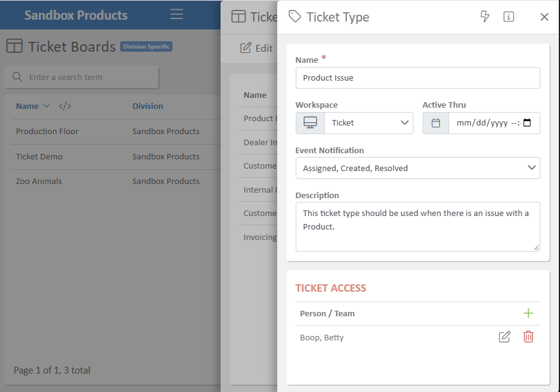
Task: Click the code brackets icon in table header
Action: click(65, 106)
